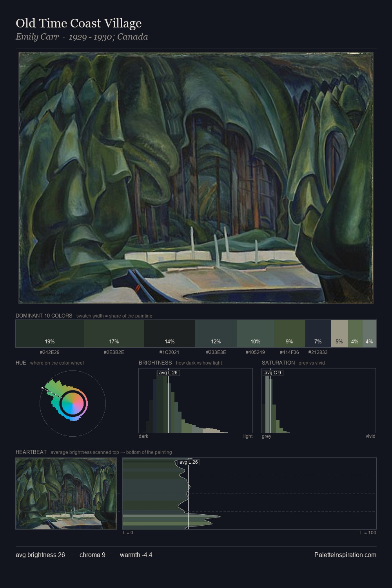Click the title Old Time Coast Village
The image size is (392, 588).
tap(79, 23)
